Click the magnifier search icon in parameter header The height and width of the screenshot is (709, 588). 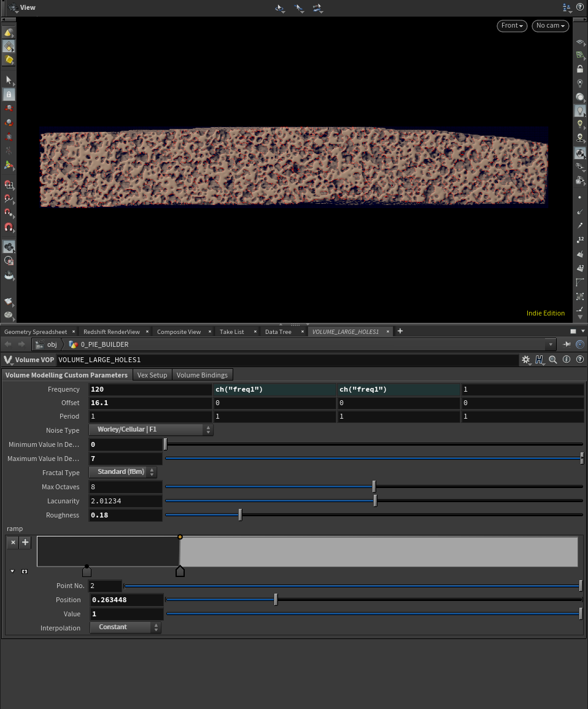tap(553, 360)
